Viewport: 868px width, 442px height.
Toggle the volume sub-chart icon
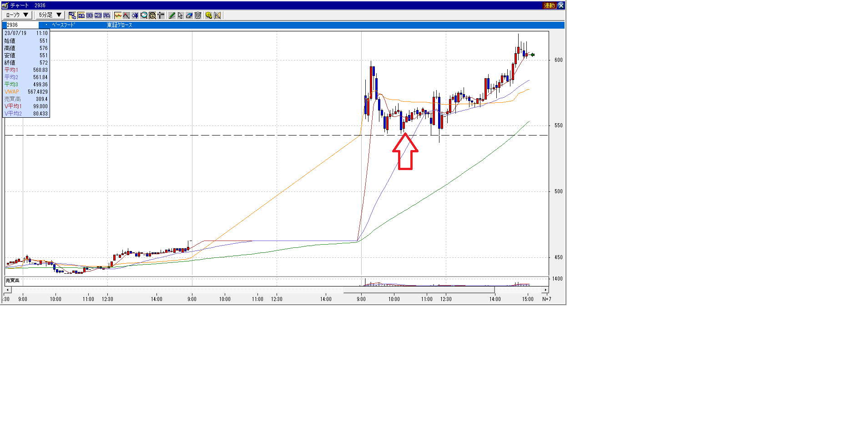[118, 15]
